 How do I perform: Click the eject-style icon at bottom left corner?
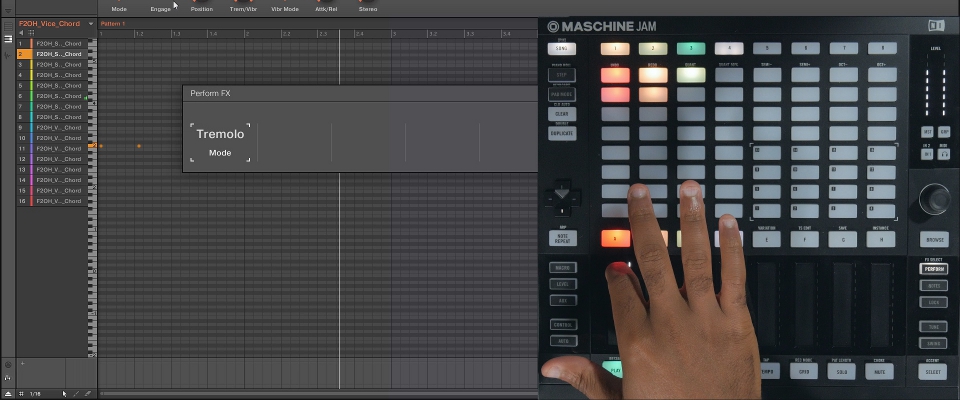click(x=8, y=394)
